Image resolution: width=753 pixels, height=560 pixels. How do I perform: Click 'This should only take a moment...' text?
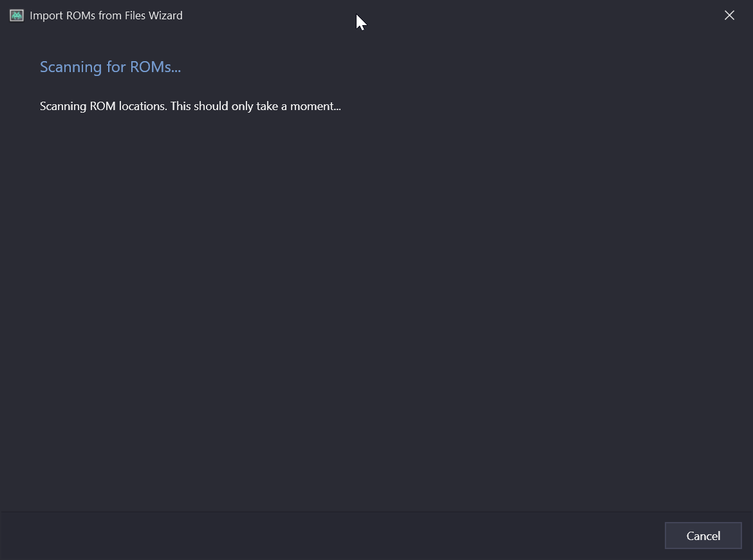tap(256, 106)
